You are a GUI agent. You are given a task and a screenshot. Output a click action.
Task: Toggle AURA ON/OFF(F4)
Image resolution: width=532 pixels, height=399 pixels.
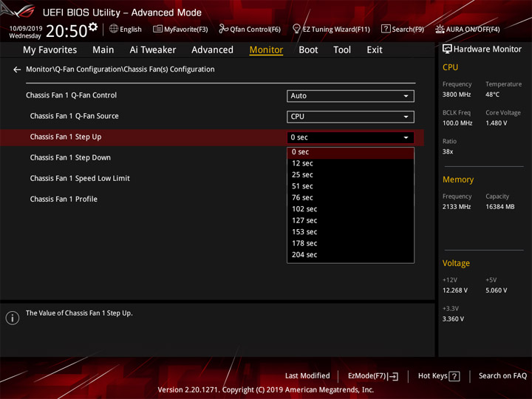tap(468, 29)
